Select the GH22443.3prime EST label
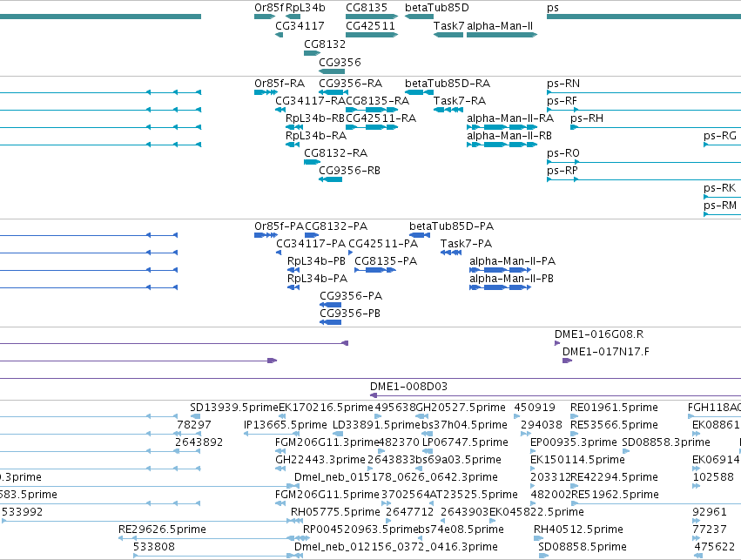741x560 pixels. [x=320, y=461]
